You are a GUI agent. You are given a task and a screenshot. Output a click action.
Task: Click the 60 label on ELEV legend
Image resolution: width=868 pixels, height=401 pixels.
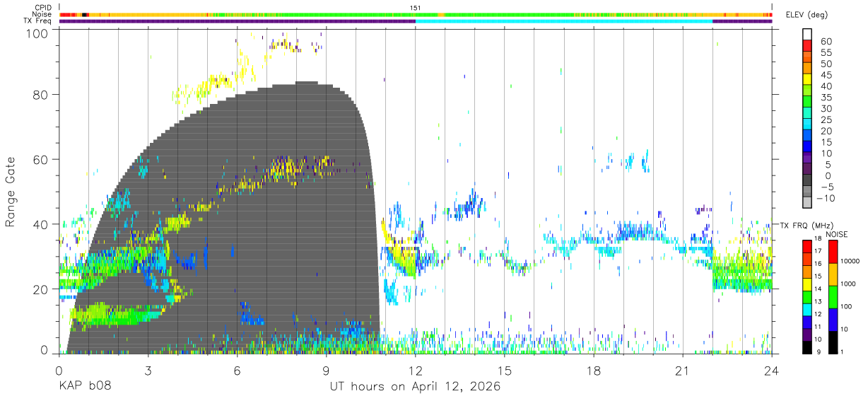click(825, 41)
